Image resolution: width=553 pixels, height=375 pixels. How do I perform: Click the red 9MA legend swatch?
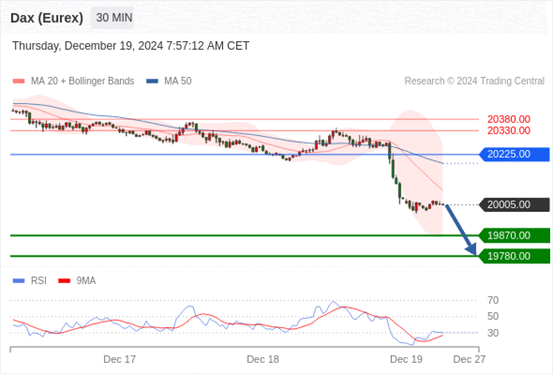(64, 281)
